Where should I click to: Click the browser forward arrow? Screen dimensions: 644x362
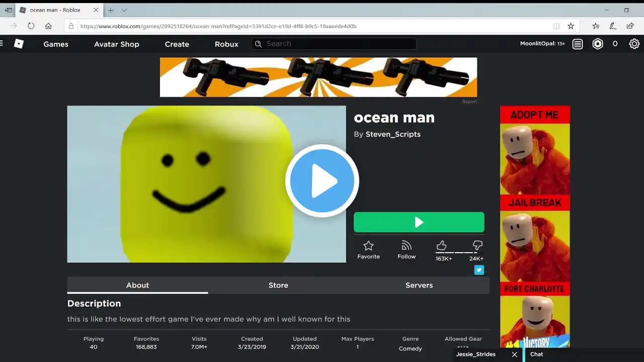click(14, 26)
